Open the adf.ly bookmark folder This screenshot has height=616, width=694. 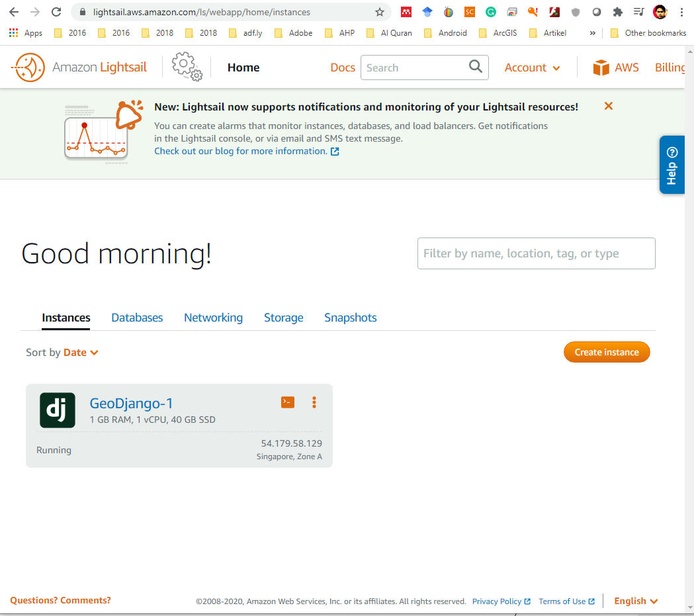(245, 32)
